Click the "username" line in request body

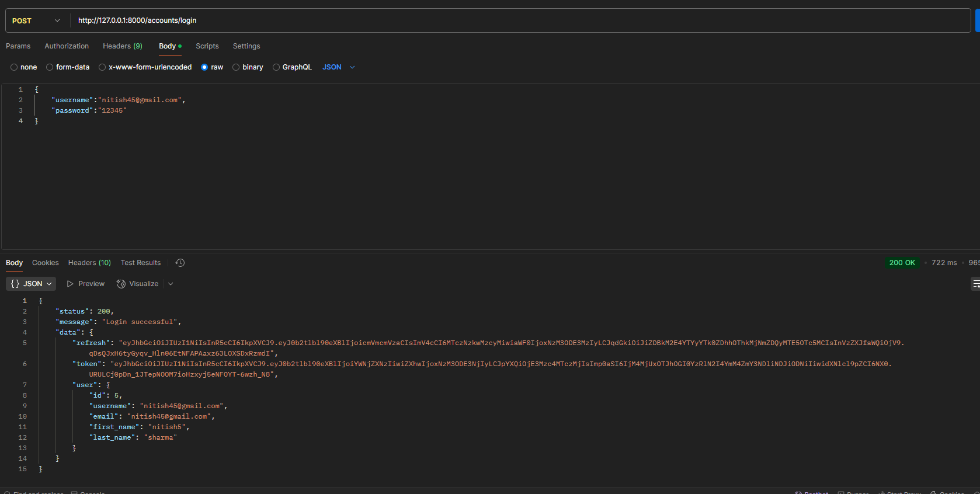(118, 100)
